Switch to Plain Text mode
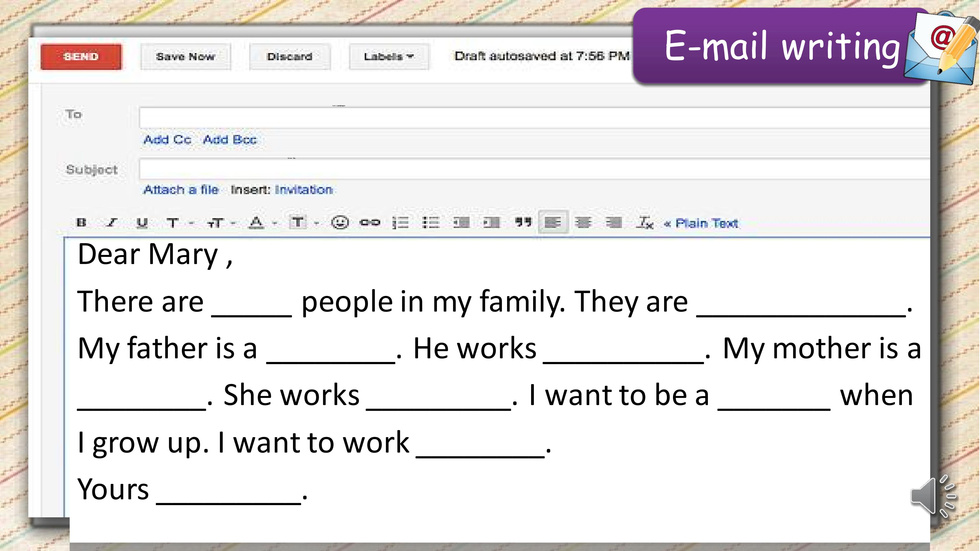This screenshot has width=980, height=551. (x=701, y=223)
